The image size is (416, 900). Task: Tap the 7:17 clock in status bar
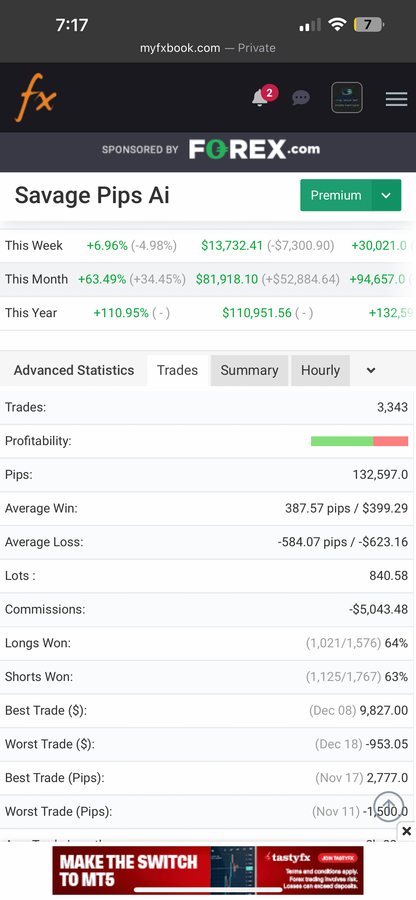(72, 25)
